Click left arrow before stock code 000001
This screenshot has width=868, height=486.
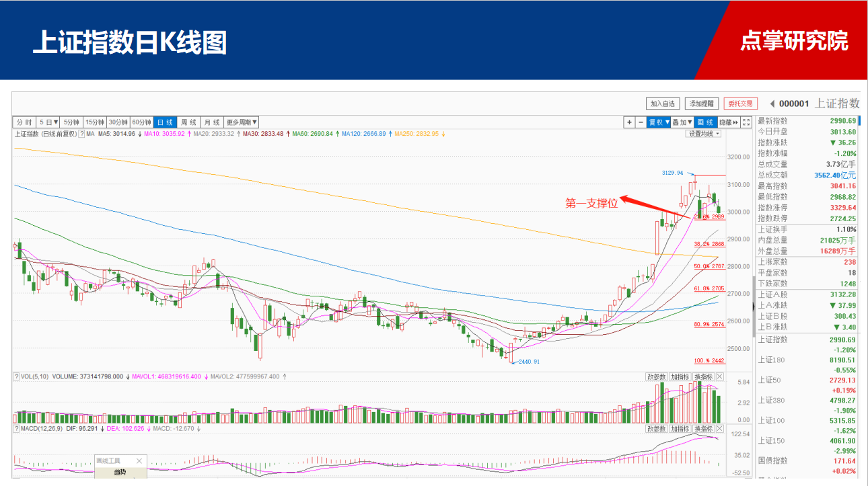[x=772, y=104]
